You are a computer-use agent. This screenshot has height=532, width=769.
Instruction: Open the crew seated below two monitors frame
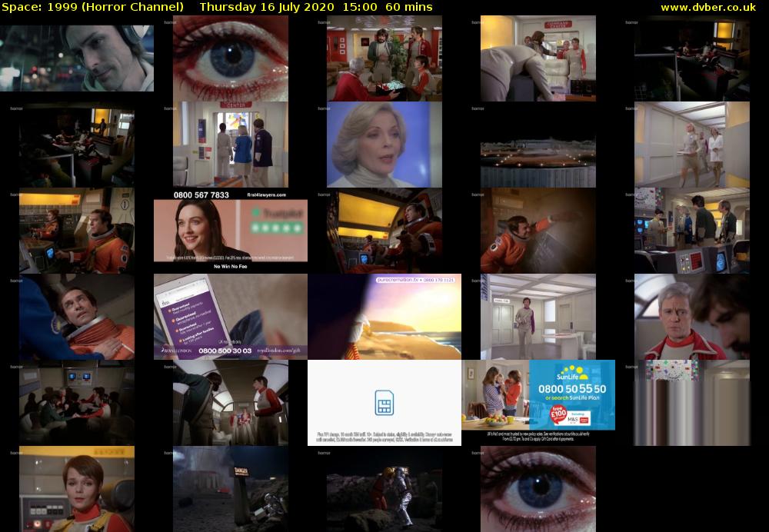(76, 403)
